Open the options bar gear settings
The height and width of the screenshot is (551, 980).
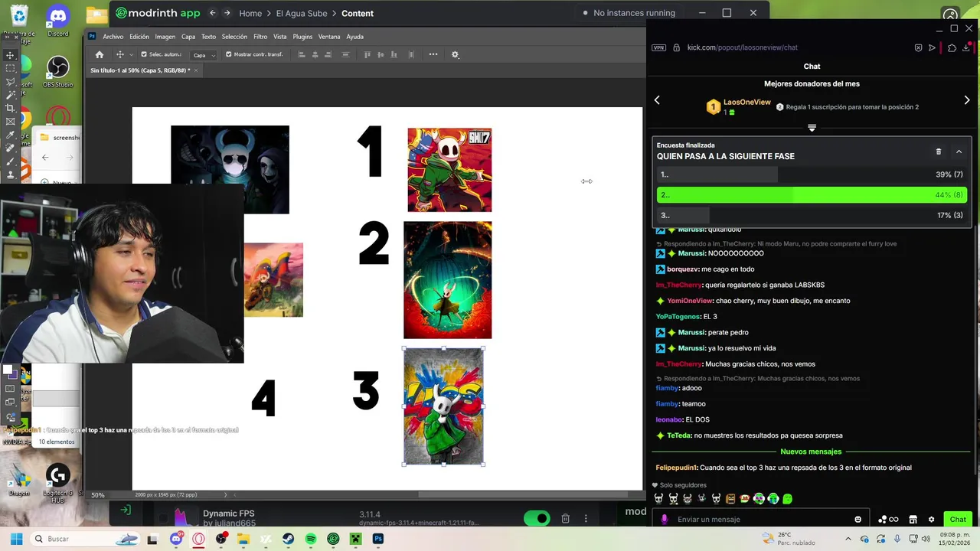click(455, 54)
